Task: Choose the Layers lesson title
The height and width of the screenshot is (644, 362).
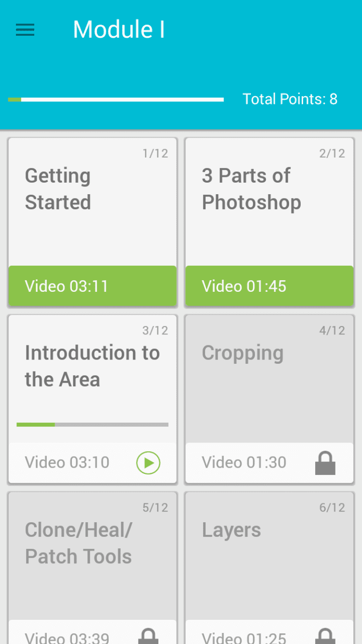Action: [231, 530]
